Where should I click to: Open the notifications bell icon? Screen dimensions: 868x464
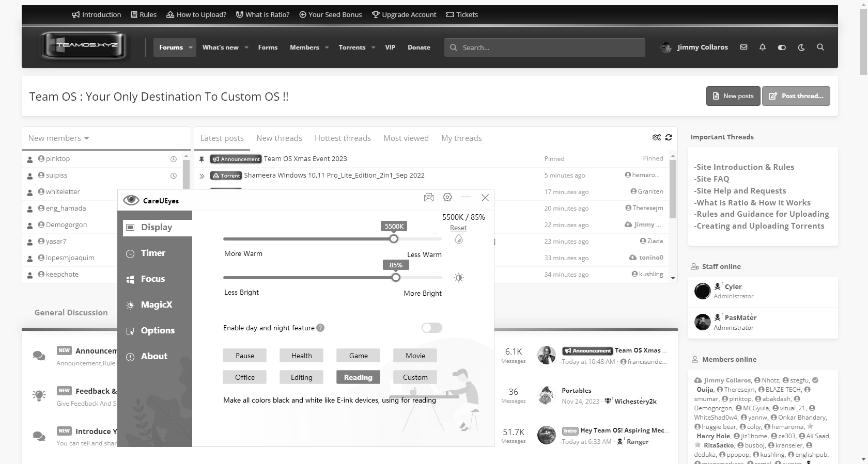(x=763, y=47)
